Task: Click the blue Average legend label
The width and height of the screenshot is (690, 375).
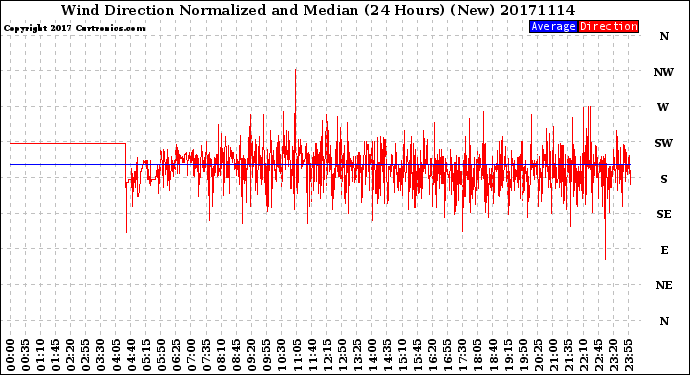Action: [x=553, y=26]
